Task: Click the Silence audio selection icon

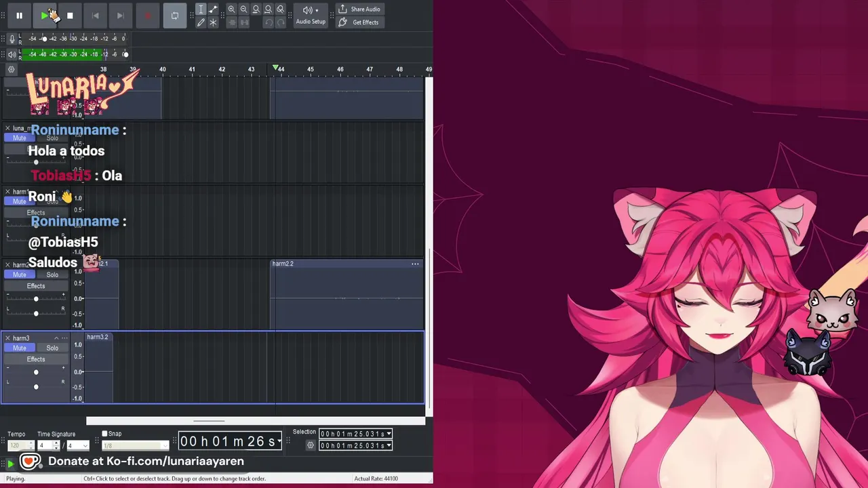Action: click(243, 22)
